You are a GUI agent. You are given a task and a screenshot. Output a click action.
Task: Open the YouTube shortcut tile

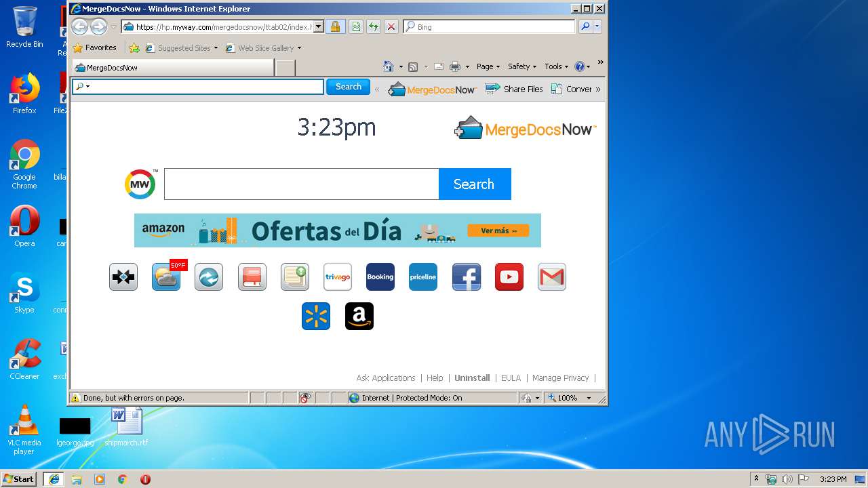[x=509, y=277]
